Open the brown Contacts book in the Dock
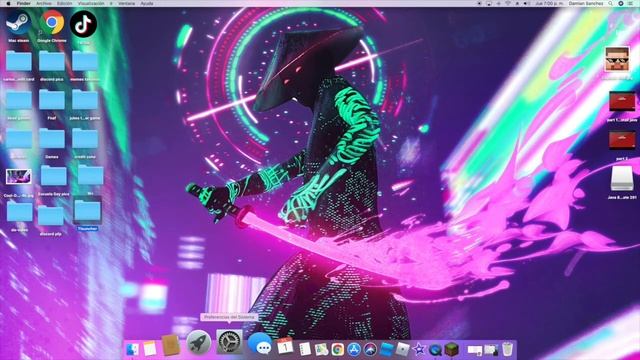The height and width of the screenshot is (360, 640). pos(171,345)
